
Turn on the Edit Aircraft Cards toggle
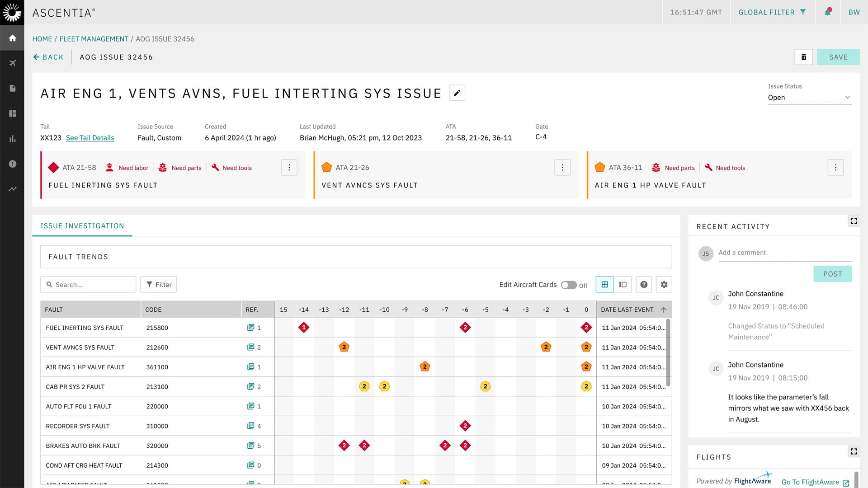[569, 285]
